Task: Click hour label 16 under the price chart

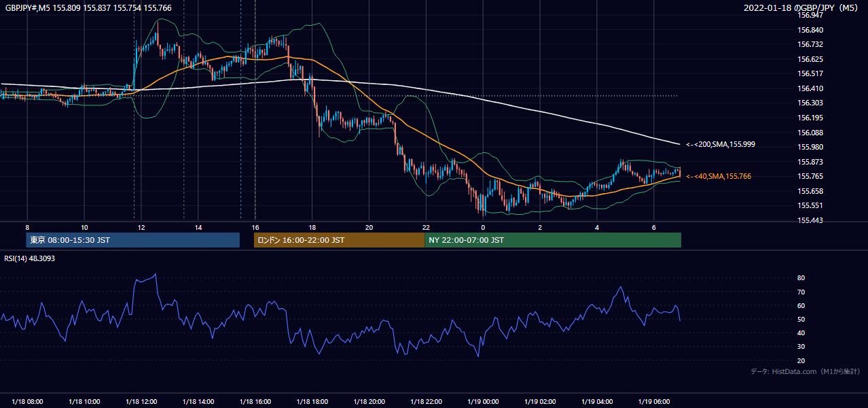Action: coord(255,227)
